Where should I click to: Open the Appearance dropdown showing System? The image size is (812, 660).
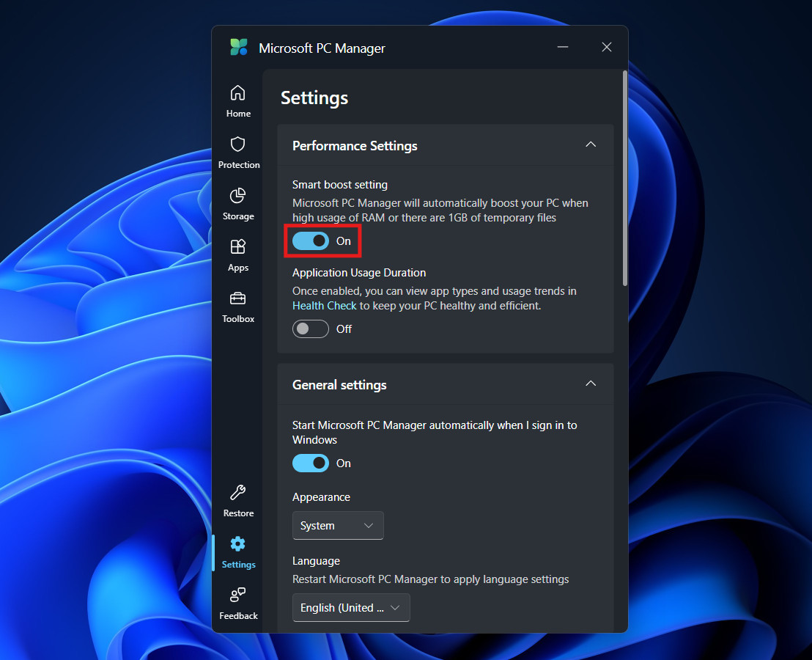(x=338, y=525)
